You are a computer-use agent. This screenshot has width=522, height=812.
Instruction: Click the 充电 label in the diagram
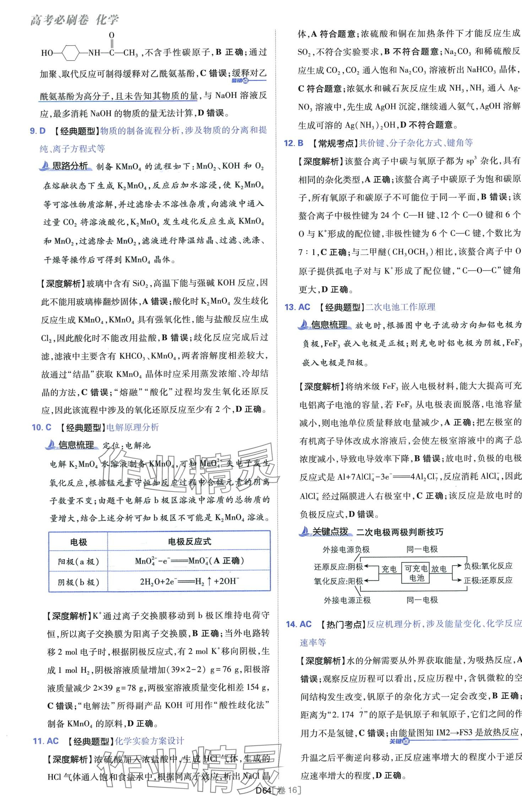tap(389, 569)
